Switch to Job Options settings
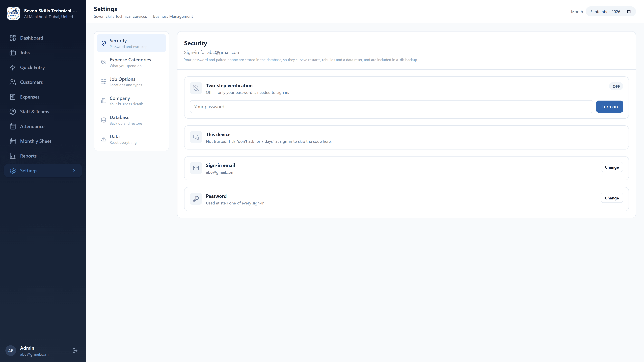Image resolution: width=644 pixels, height=362 pixels. (131, 82)
